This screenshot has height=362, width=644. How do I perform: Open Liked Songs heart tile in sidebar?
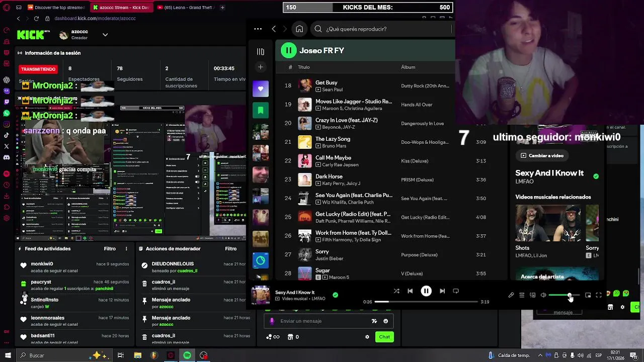click(x=261, y=89)
